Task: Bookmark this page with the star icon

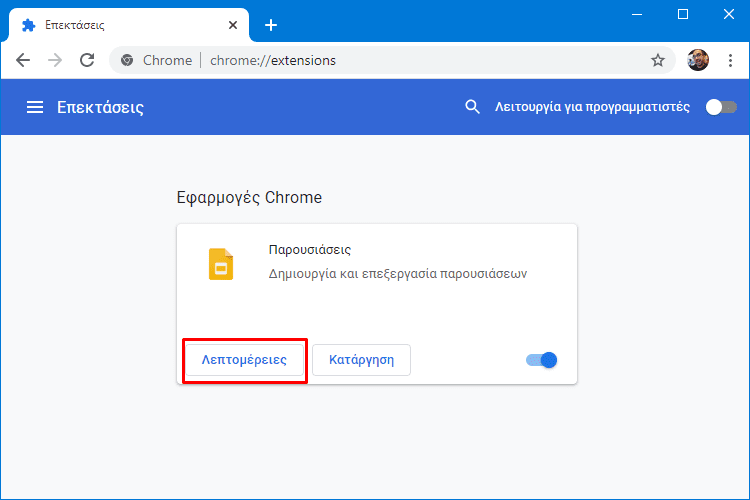Action: click(658, 60)
